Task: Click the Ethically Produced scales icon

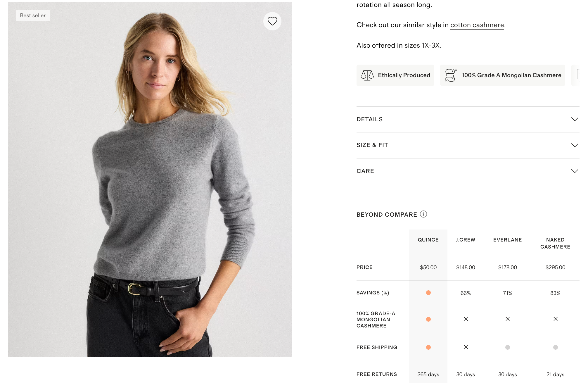Action: pos(367,75)
